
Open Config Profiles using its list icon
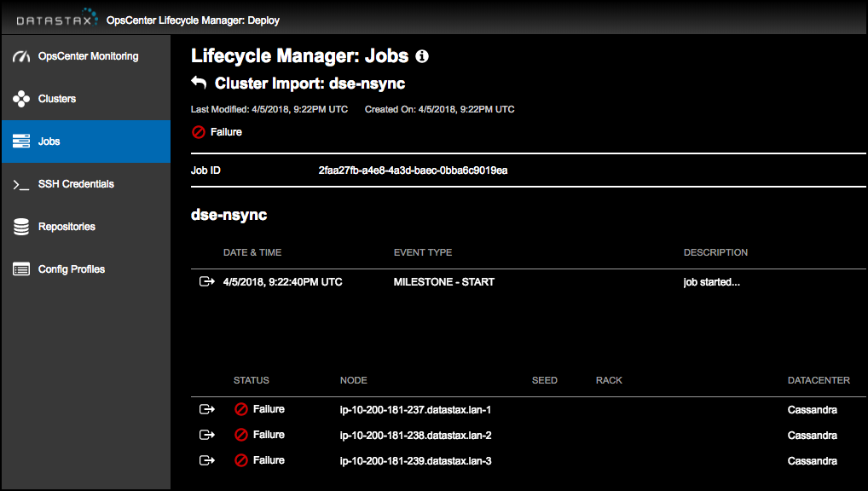(20, 269)
